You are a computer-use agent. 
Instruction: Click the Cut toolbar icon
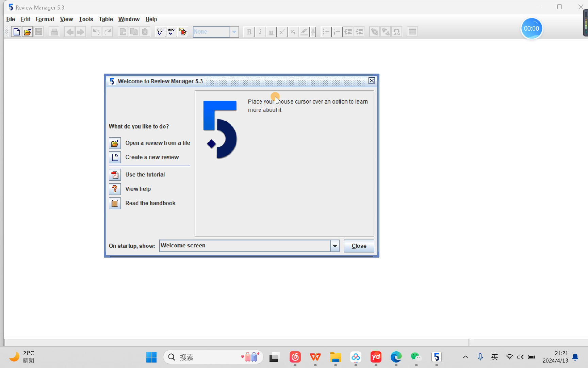123,32
